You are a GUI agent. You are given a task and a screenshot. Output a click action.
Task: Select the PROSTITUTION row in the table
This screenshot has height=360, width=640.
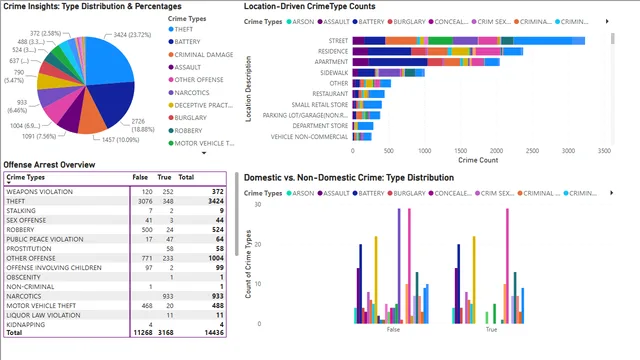pos(115,249)
